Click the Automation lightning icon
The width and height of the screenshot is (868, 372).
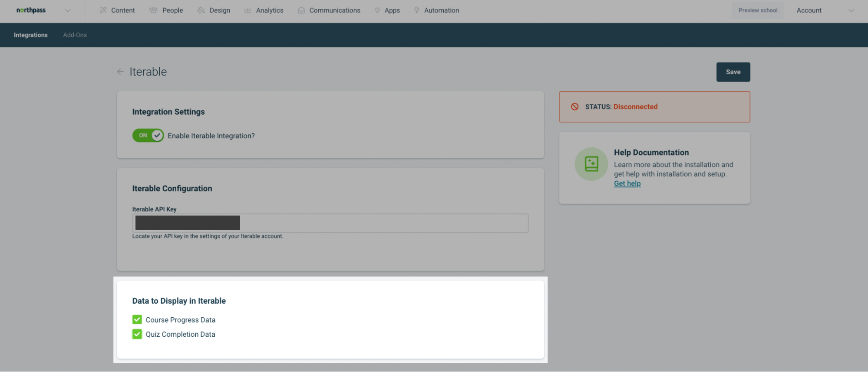tap(417, 10)
